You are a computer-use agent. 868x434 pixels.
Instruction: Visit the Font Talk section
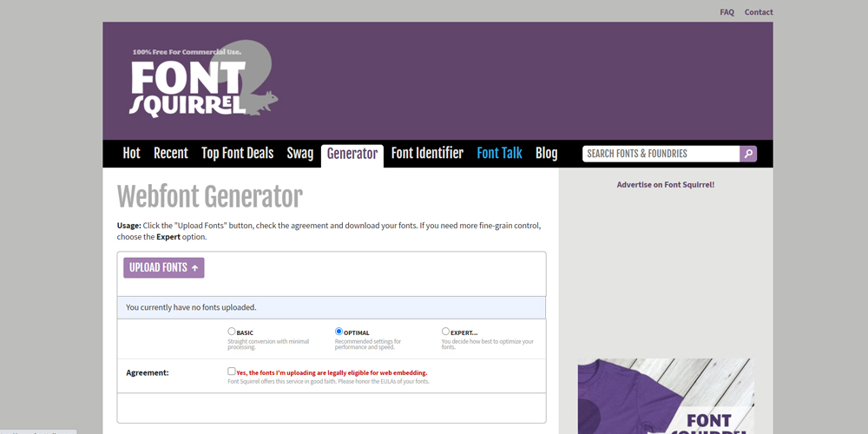click(x=499, y=154)
